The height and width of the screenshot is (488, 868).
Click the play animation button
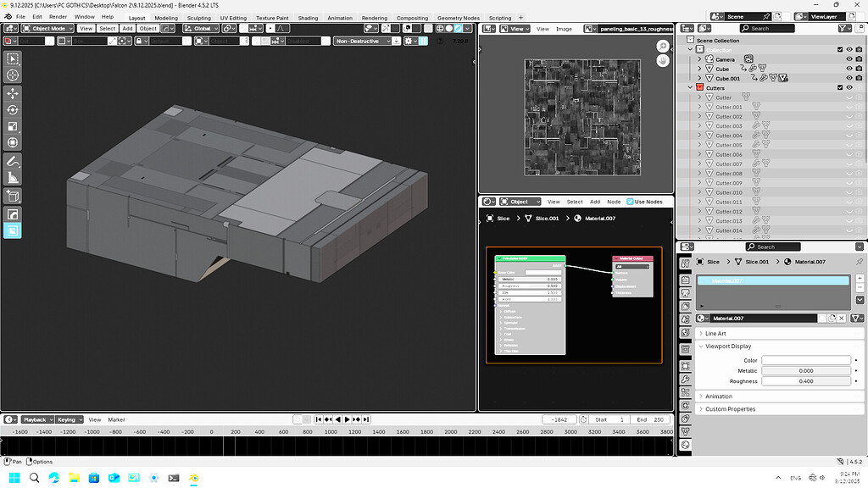[x=347, y=420]
